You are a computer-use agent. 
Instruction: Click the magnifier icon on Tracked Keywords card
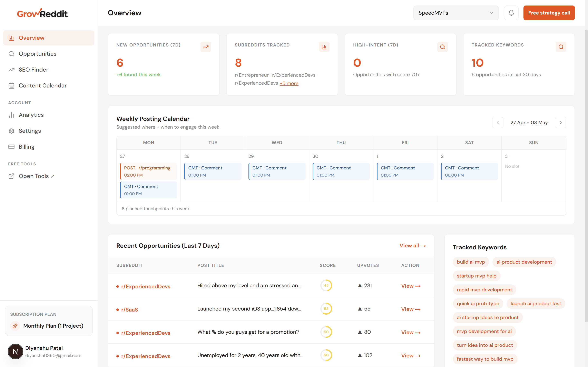click(x=561, y=47)
